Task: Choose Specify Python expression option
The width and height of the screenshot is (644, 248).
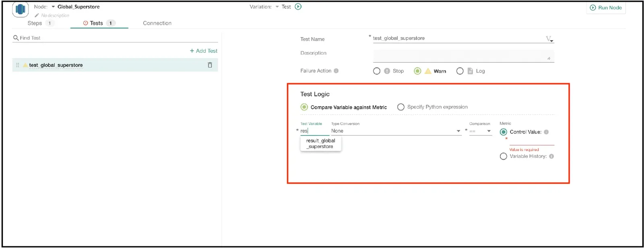Action: tap(401, 107)
